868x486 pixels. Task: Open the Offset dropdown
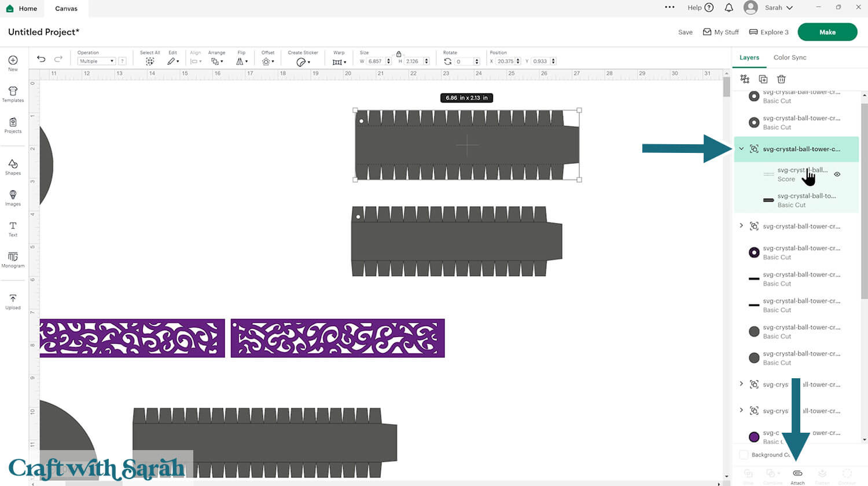coord(268,61)
